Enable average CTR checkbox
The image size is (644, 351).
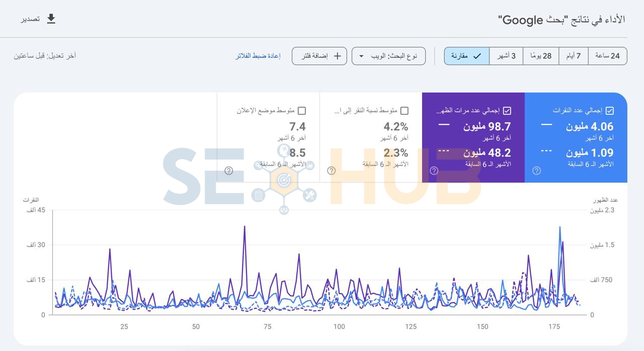(x=405, y=111)
